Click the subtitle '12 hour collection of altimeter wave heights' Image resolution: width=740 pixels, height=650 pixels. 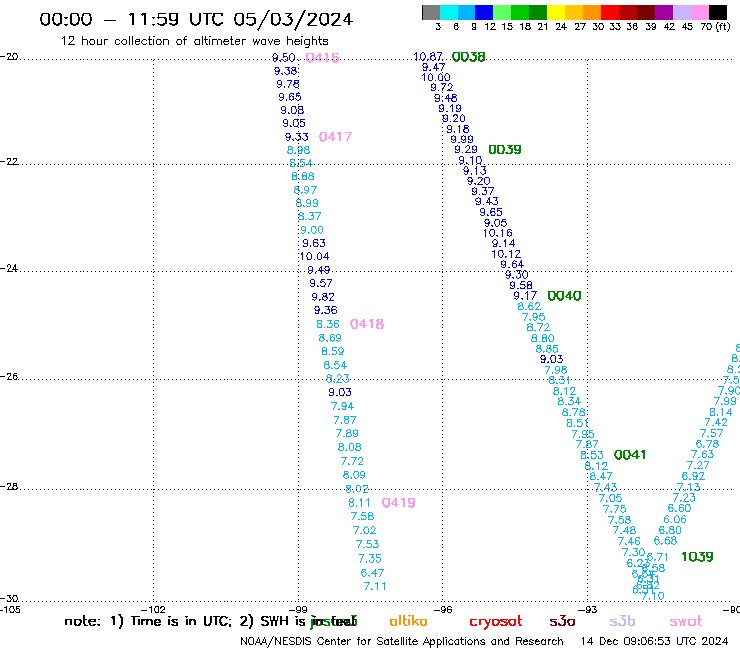[194, 42]
